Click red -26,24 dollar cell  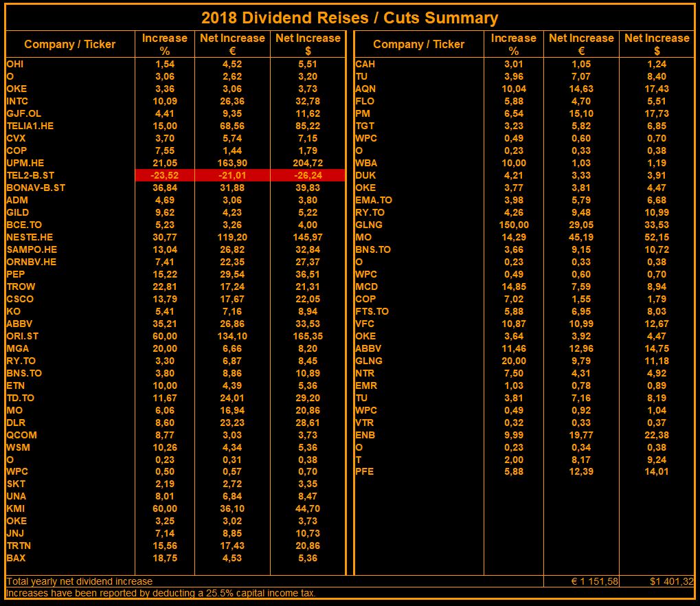pos(308,175)
